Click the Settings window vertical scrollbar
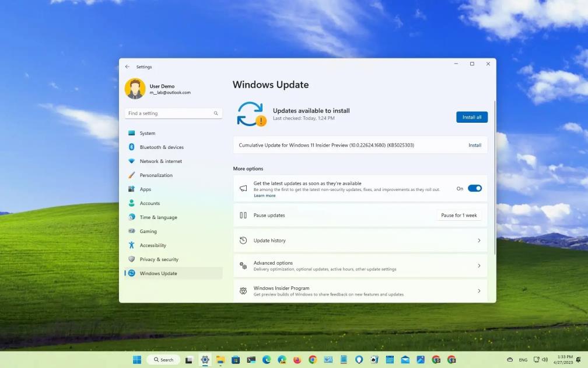The image size is (588, 368). pyautogui.click(x=495, y=178)
